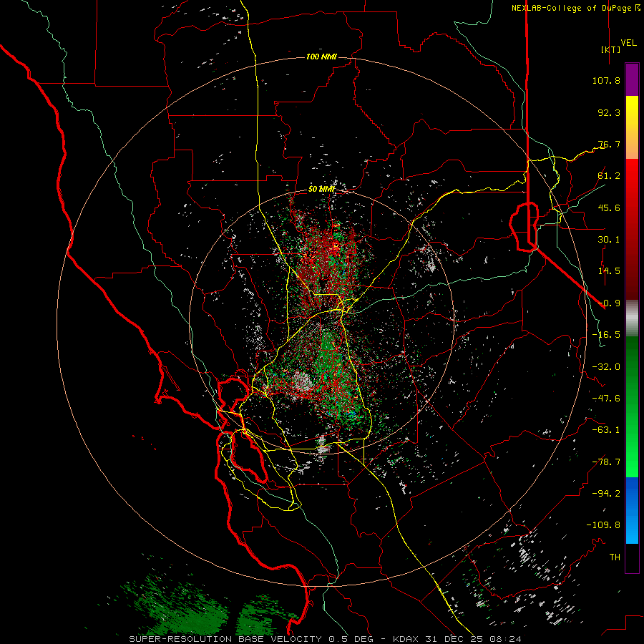Viewport: 644px width, 644px height.
Task: Click the Super-Resolution Base Velocity caption text
Action: [x=326, y=639]
